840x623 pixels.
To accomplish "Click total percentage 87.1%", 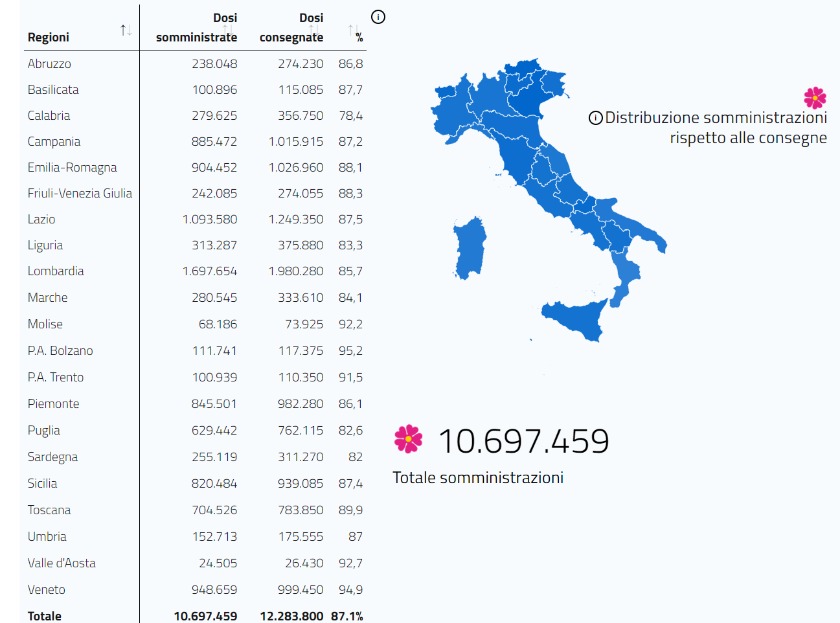I will pyautogui.click(x=347, y=616).
